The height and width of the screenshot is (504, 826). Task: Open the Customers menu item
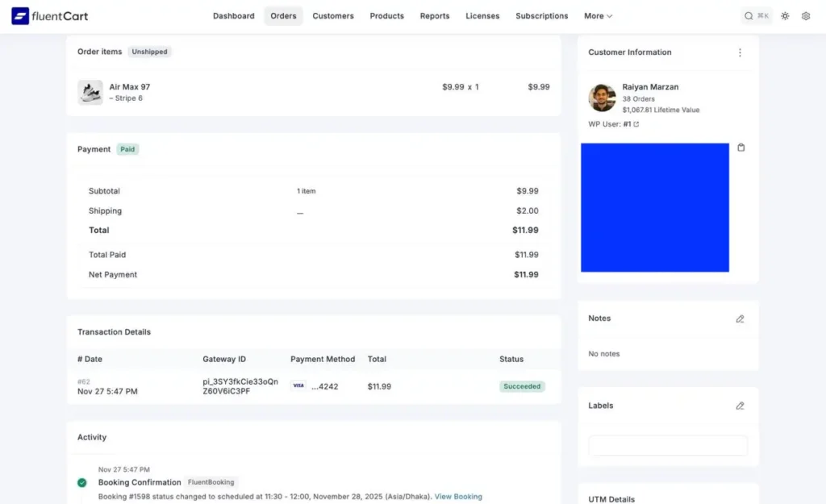point(333,16)
